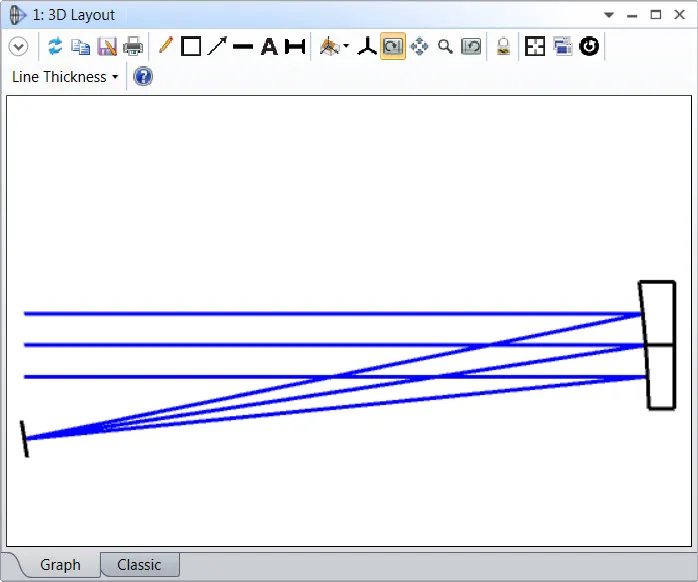The height and width of the screenshot is (582, 698).
Task: Print the 3D layout
Action: tap(133, 46)
